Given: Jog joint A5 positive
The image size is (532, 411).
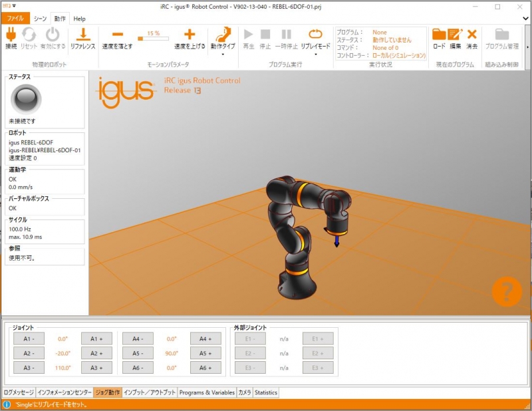Looking at the screenshot, I should 205,353.
